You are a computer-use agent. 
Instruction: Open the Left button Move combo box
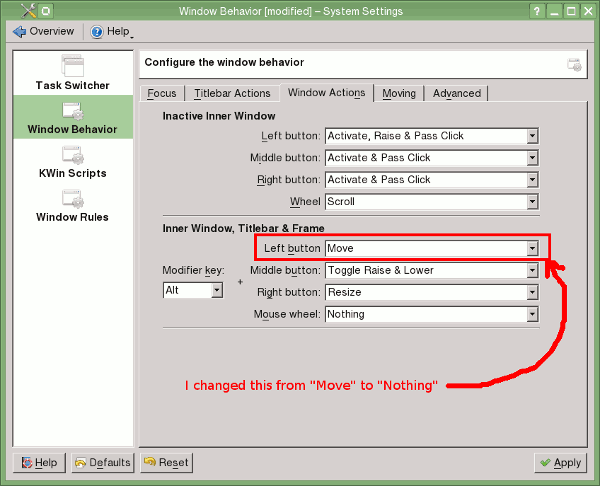click(x=432, y=248)
